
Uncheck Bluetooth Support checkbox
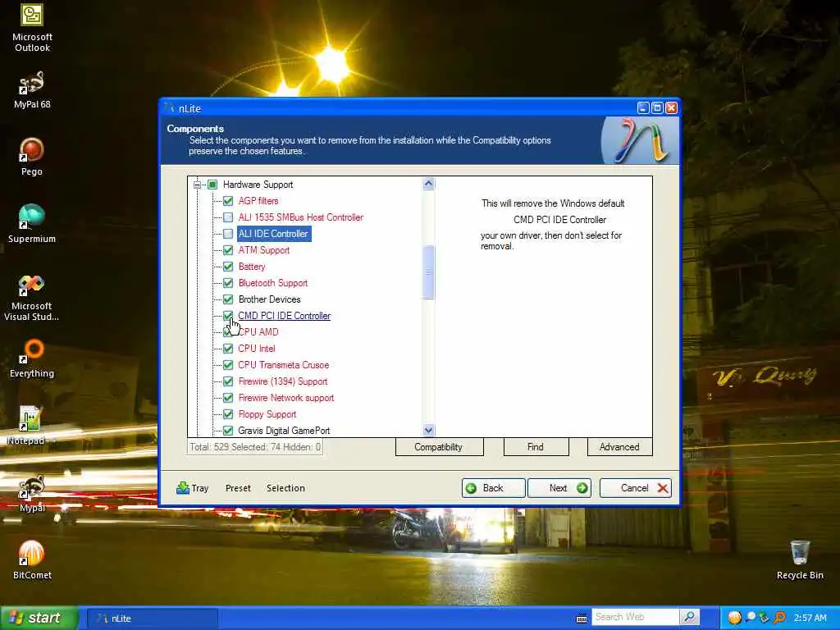228,283
